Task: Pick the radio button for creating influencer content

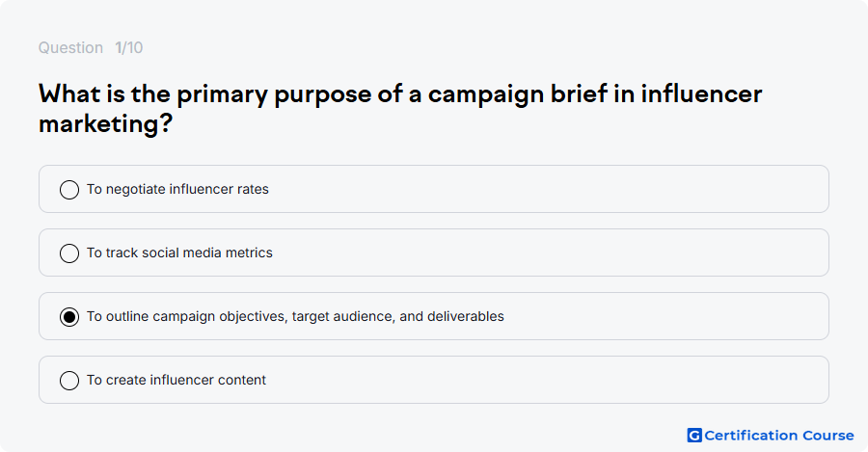Action: (x=69, y=380)
